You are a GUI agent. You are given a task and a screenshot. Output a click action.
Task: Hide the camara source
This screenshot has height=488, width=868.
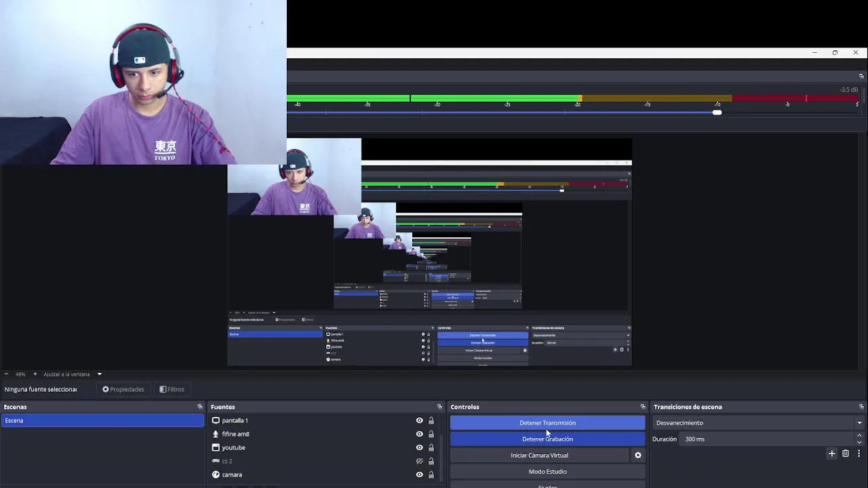(420, 474)
